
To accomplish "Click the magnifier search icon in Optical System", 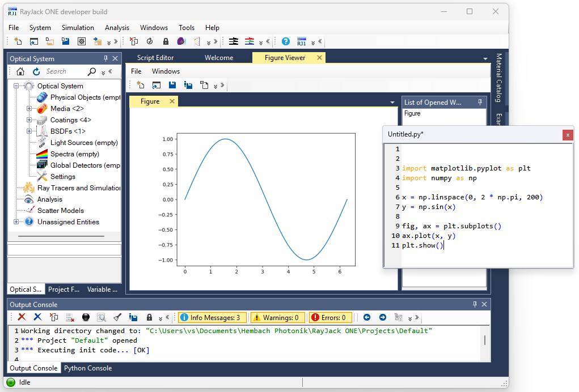I will (x=91, y=71).
